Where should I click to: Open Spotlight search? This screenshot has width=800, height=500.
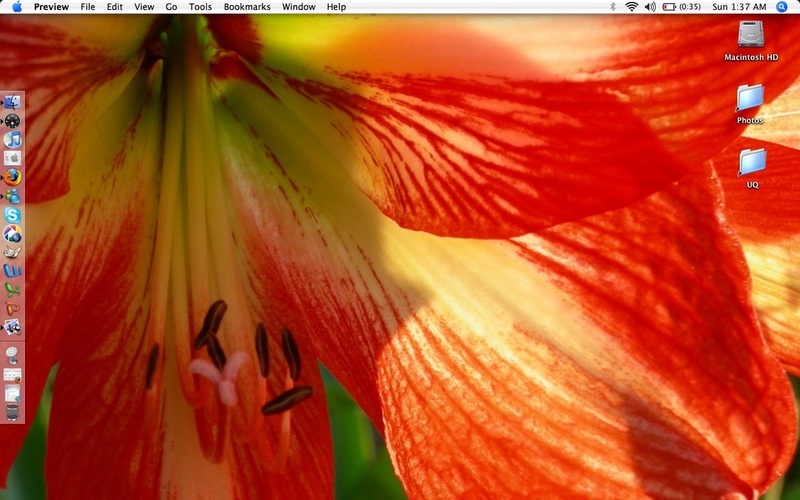782,7
